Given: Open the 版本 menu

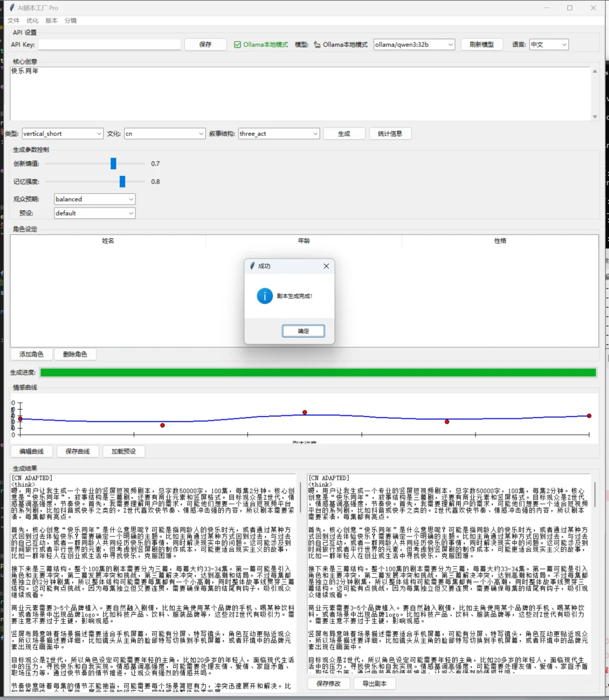Looking at the screenshot, I should tap(51, 20).
